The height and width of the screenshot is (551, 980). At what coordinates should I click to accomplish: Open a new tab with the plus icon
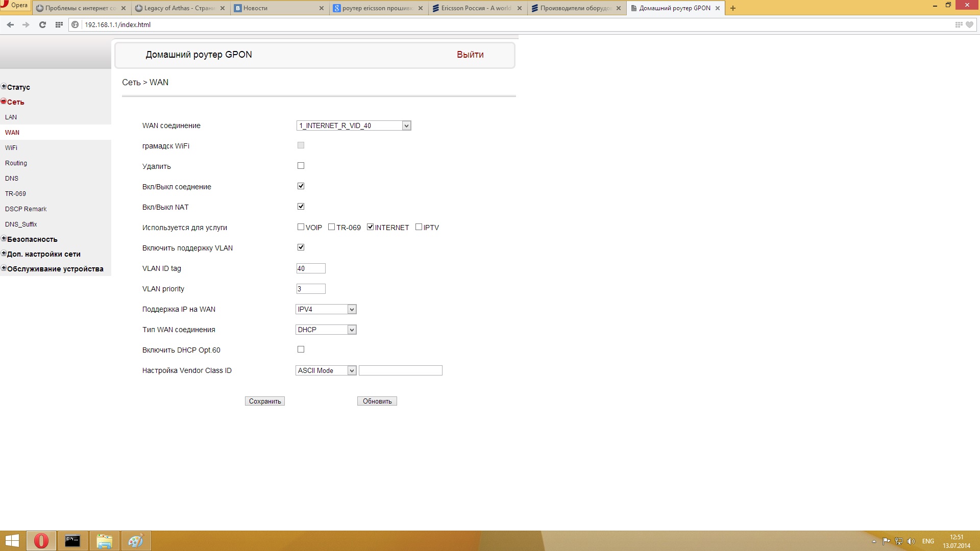click(x=733, y=8)
